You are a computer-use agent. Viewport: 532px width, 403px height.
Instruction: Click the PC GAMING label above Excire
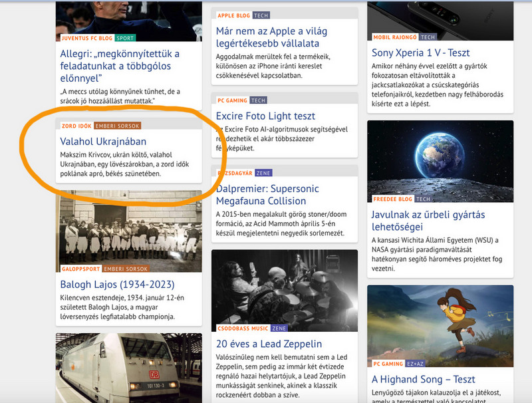[x=232, y=100]
